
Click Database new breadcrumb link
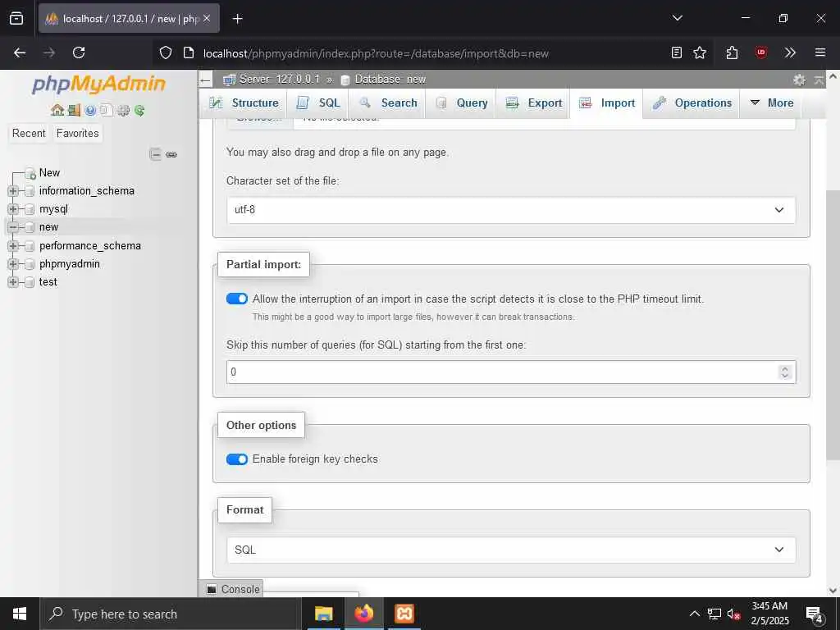[x=390, y=80]
